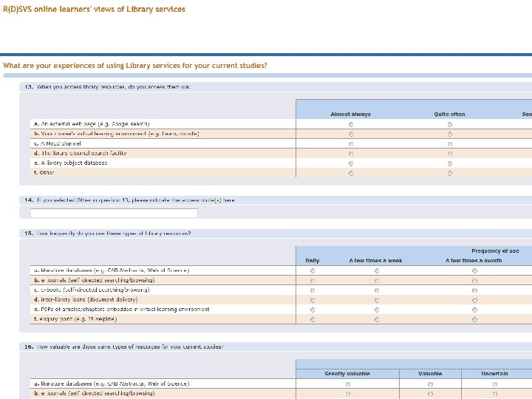Screen dimensions: 532x399
Task: Select A few times a week for PDFs of articles/chapters
Action: tap(377, 310)
